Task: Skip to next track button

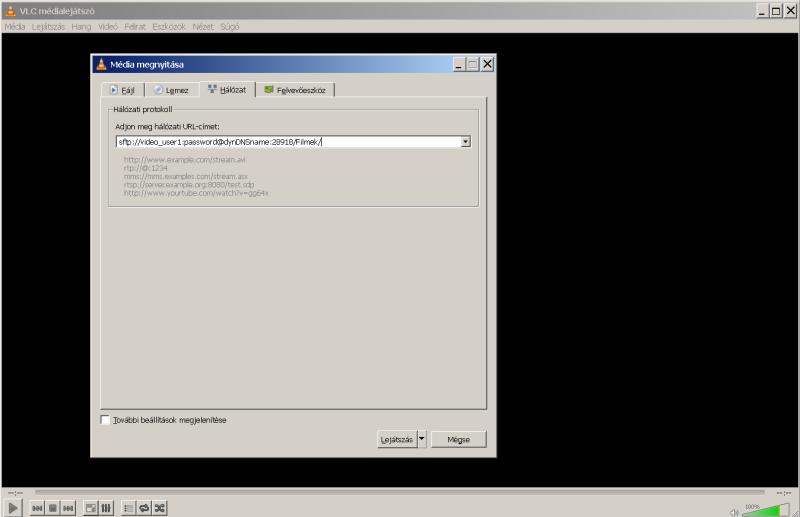Action: pyautogui.click(x=68, y=508)
